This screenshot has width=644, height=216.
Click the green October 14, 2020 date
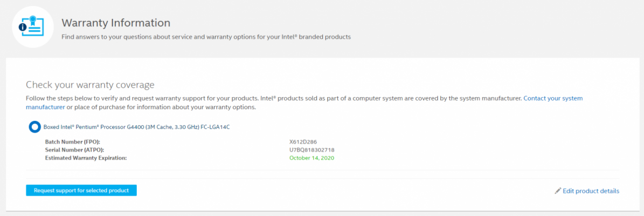[311, 158]
